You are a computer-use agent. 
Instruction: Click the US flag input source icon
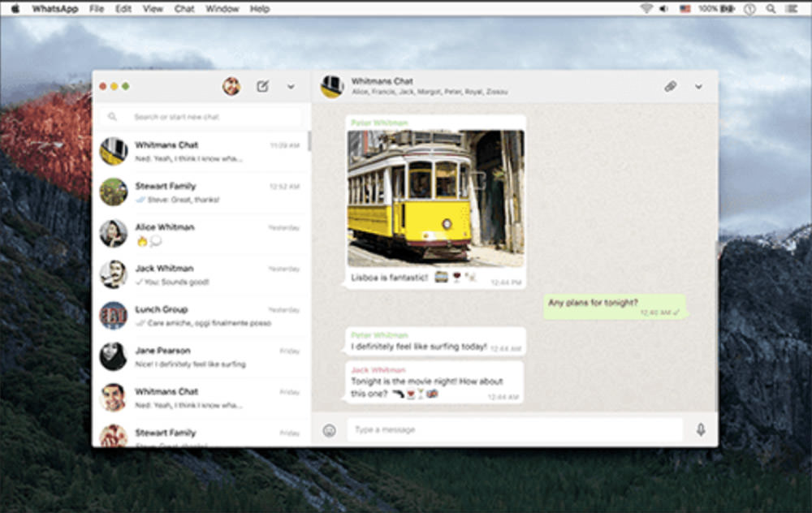click(685, 9)
